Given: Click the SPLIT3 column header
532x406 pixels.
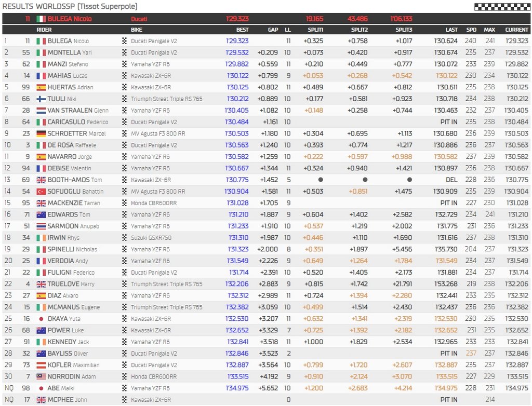Looking at the screenshot, I should point(404,30).
